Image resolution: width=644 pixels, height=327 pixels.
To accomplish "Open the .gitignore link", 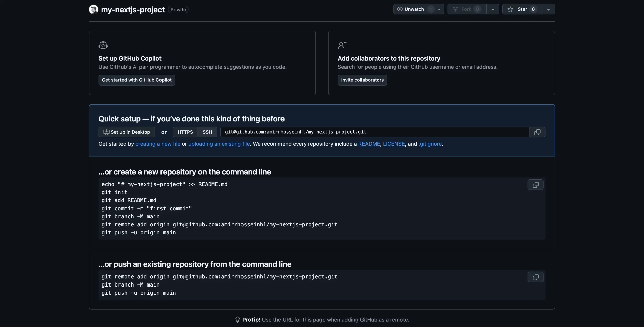I will tap(430, 144).
